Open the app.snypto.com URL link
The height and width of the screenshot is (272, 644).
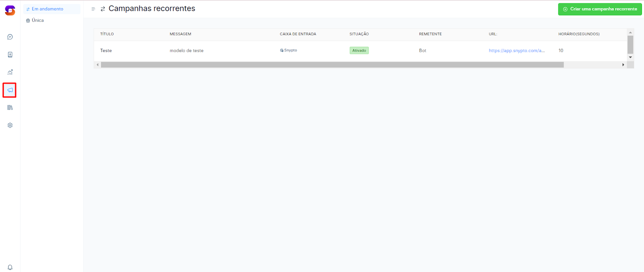click(517, 50)
